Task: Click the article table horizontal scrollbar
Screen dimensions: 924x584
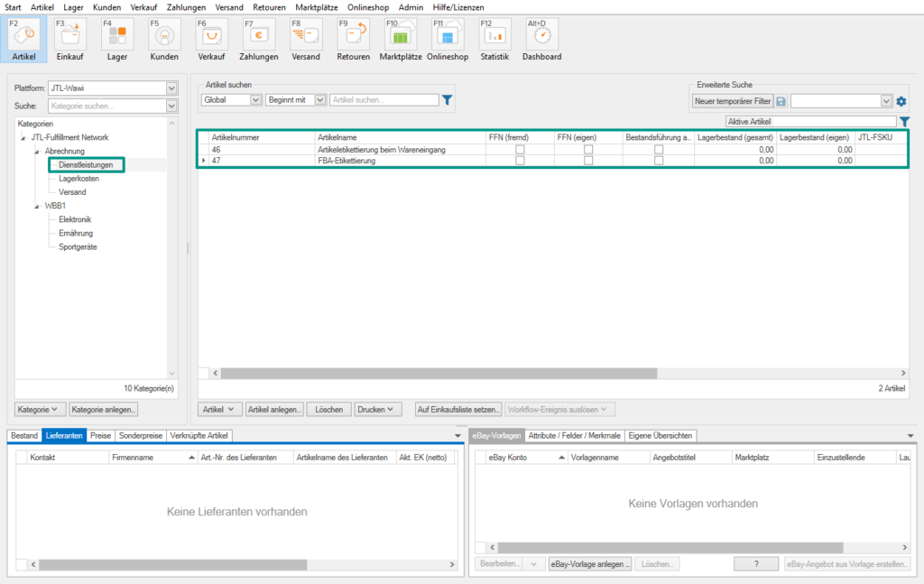Action: coord(451,373)
